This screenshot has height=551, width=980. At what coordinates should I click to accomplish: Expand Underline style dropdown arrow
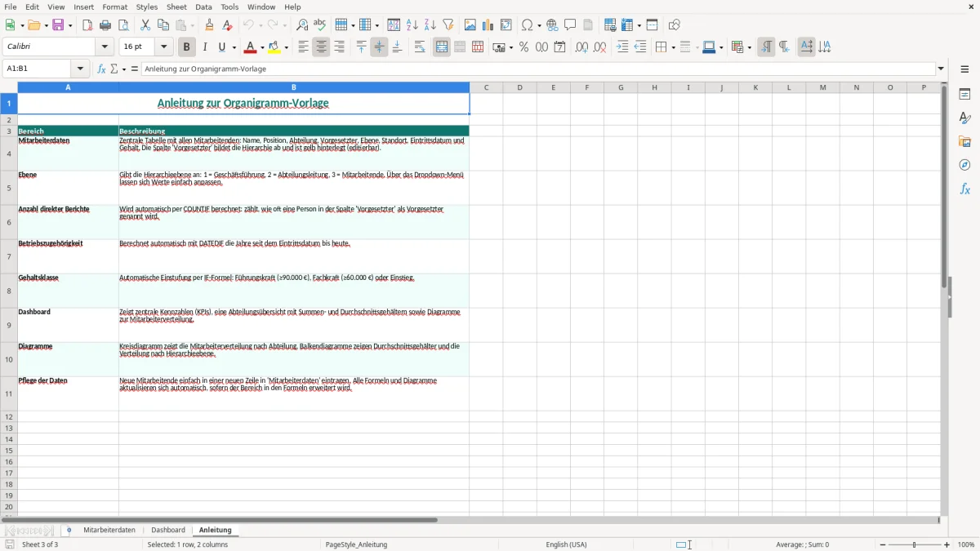234,47
